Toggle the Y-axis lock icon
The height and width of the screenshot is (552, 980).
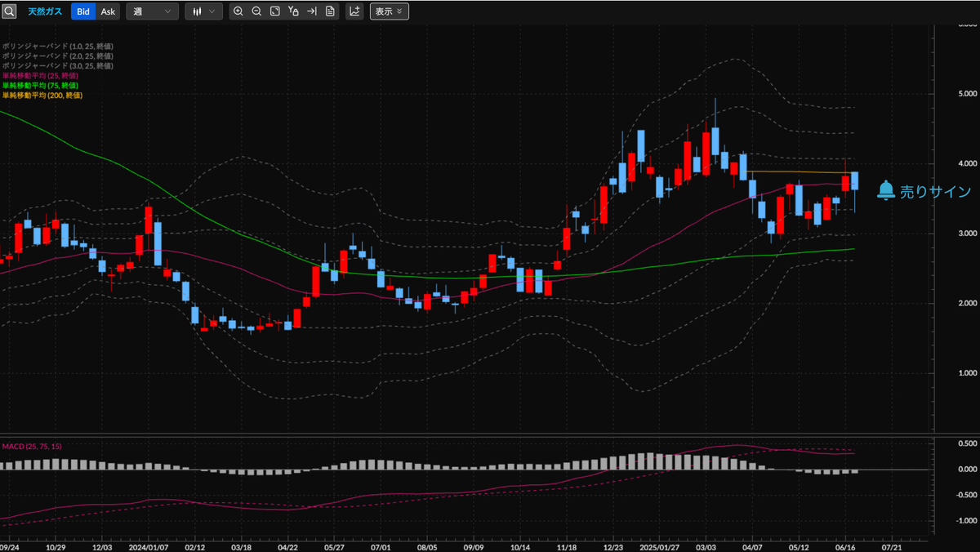pyautogui.click(x=293, y=11)
